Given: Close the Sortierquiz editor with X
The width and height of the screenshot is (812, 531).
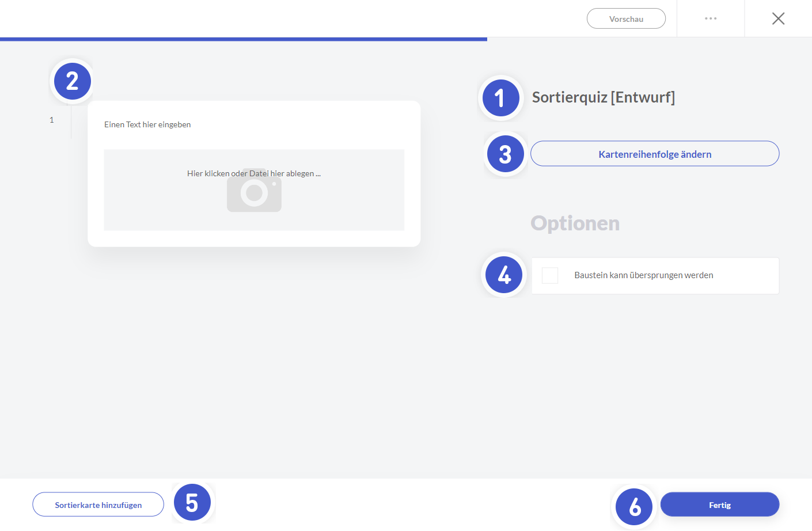Looking at the screenshot, I should pyautogui.click(x=778, y=18).
